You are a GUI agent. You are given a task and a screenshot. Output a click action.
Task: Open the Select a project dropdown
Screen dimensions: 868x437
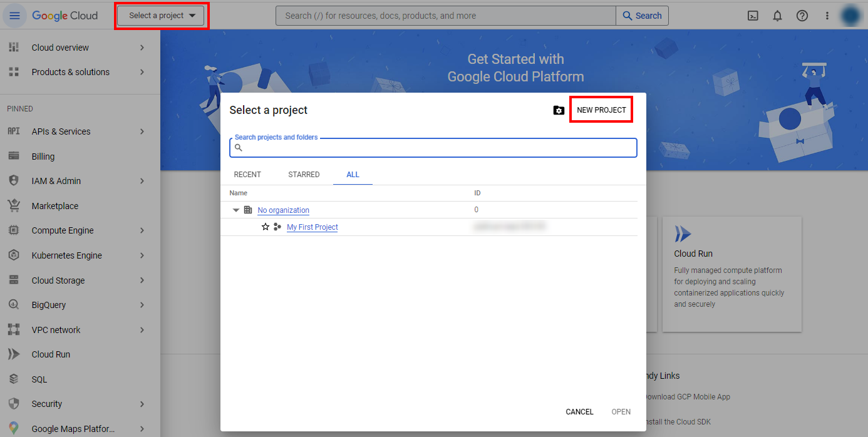(x=162, y=16)
